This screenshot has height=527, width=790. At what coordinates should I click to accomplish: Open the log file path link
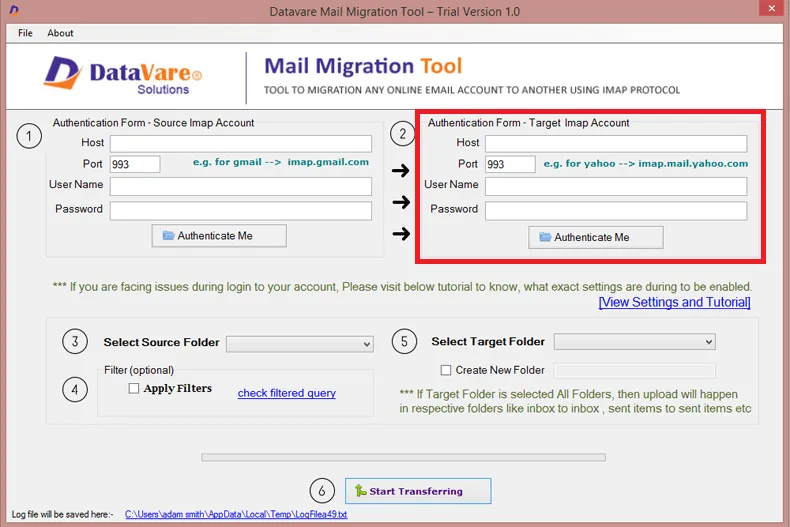(236, 514)
